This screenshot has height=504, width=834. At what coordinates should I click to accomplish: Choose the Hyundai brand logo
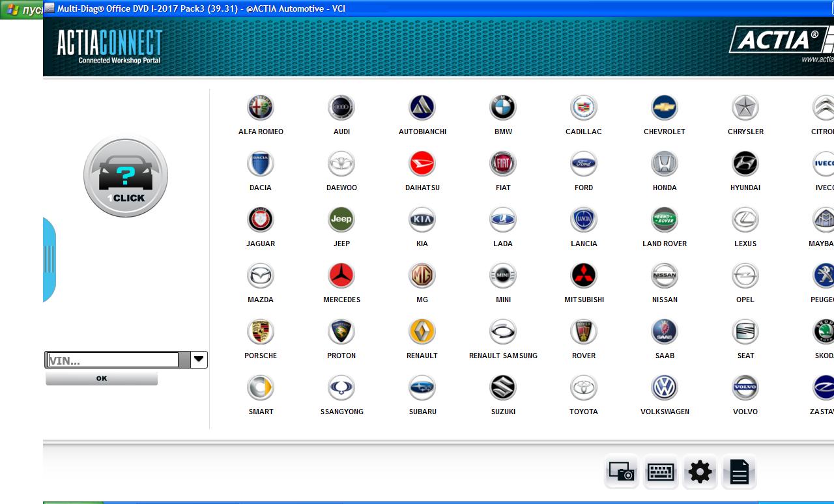pos(745,163)
